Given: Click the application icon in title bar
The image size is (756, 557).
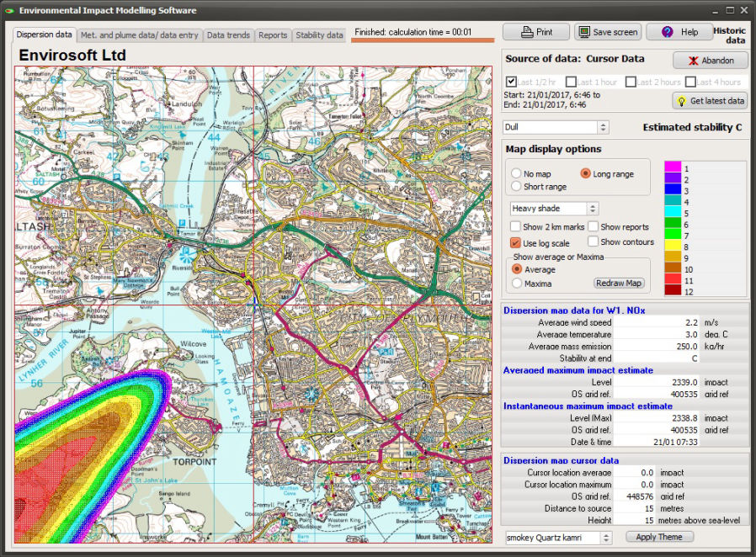Looking at the screenshot, I should point(8,10).
